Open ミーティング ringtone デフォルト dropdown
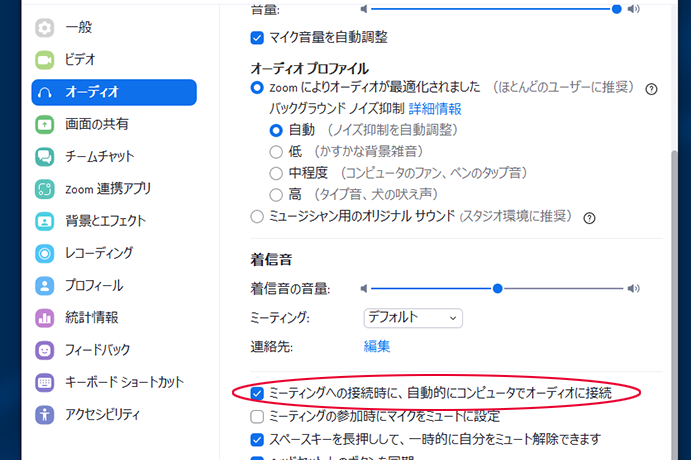The image size is (691, 460). (x=413, y=318)
